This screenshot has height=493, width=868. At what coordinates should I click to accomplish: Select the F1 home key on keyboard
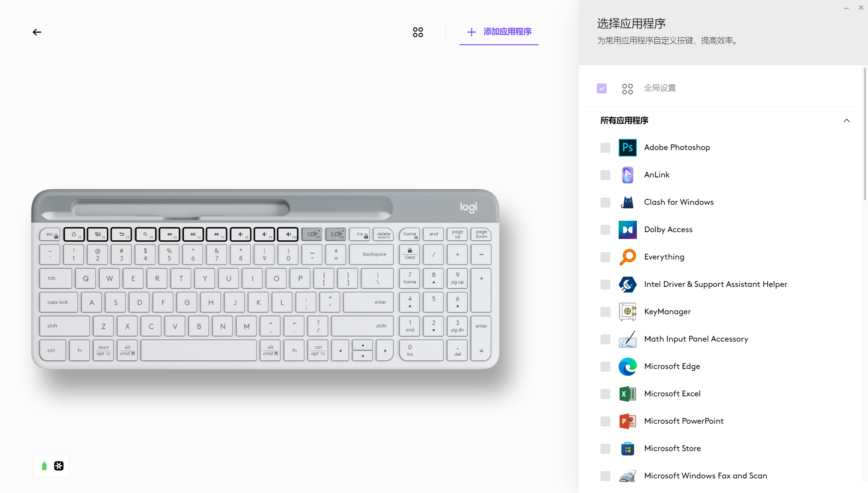(74, 234)
